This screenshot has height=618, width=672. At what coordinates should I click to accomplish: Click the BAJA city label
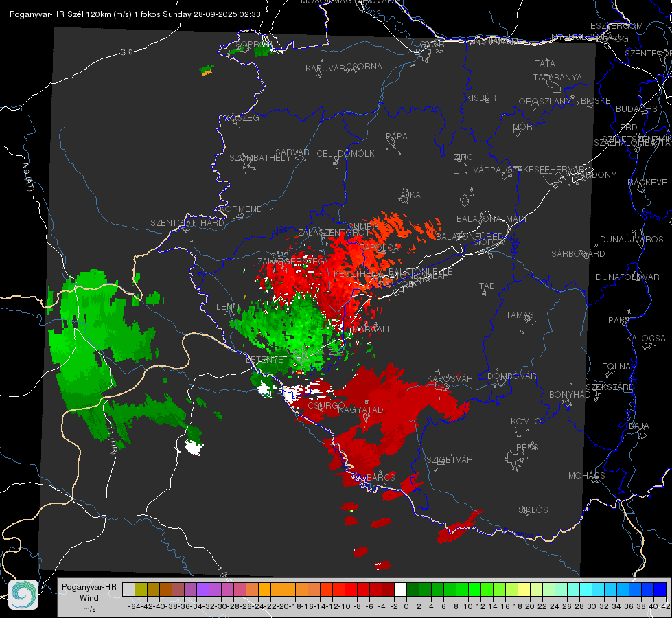(x=639, y=426)
